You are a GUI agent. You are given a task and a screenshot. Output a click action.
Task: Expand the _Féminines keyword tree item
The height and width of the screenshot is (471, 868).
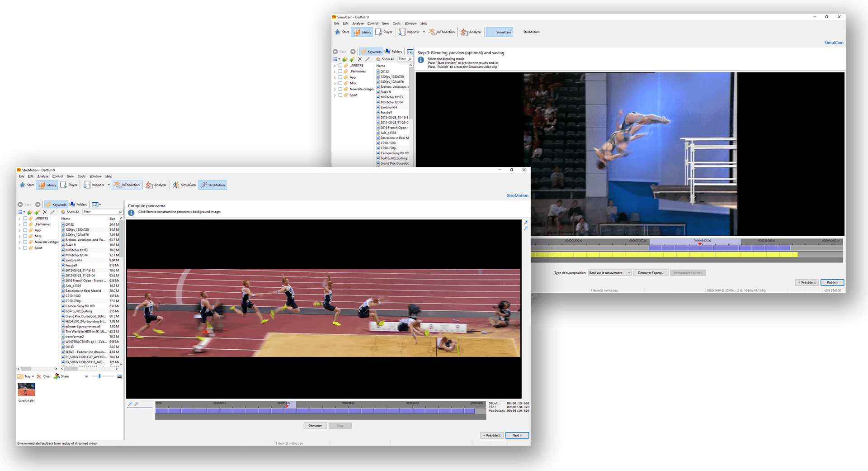click(x=19, y=224)
